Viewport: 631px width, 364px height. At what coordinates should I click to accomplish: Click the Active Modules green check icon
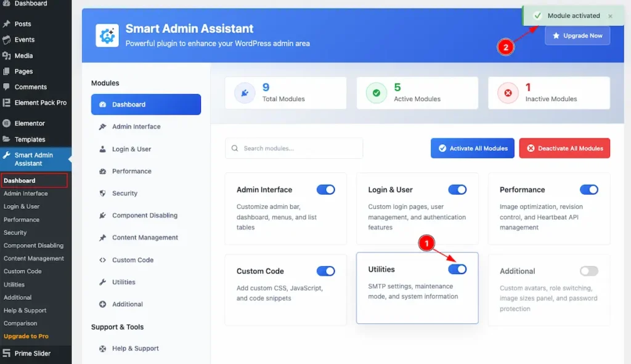[x=377, y=93]
